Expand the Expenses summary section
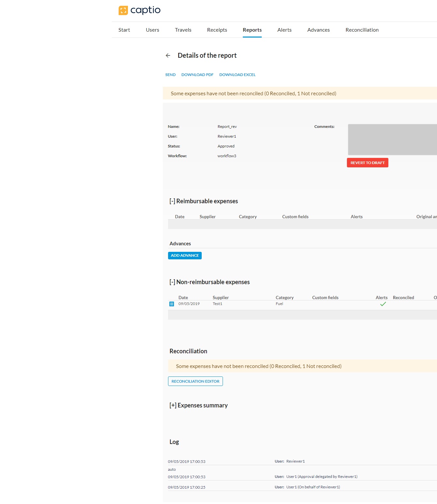 [173, 405]
